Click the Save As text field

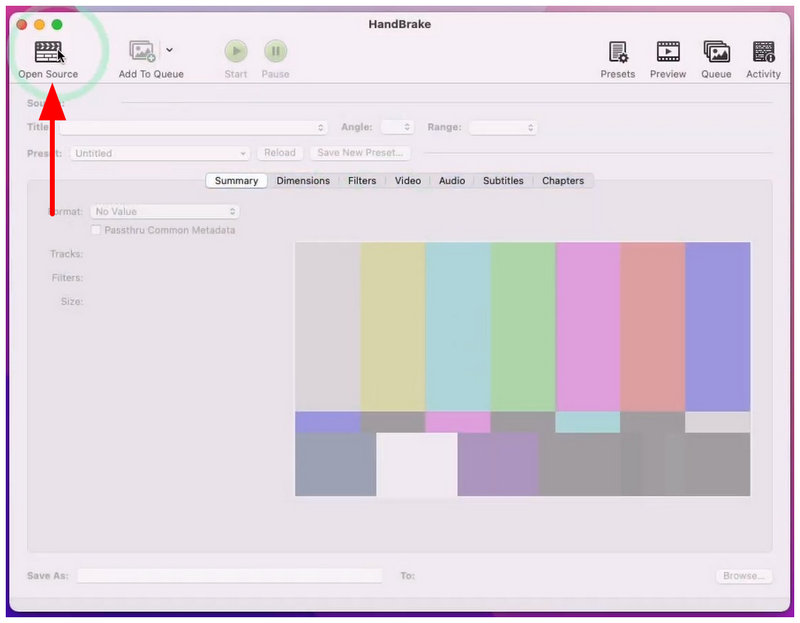click(x=230, y=576)
